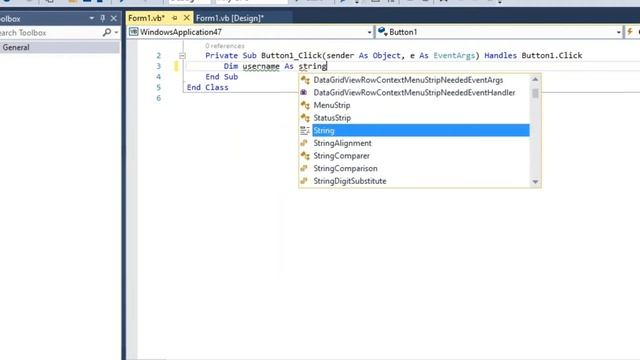Click the EventHandler delegate icon in list

[304, 93]
